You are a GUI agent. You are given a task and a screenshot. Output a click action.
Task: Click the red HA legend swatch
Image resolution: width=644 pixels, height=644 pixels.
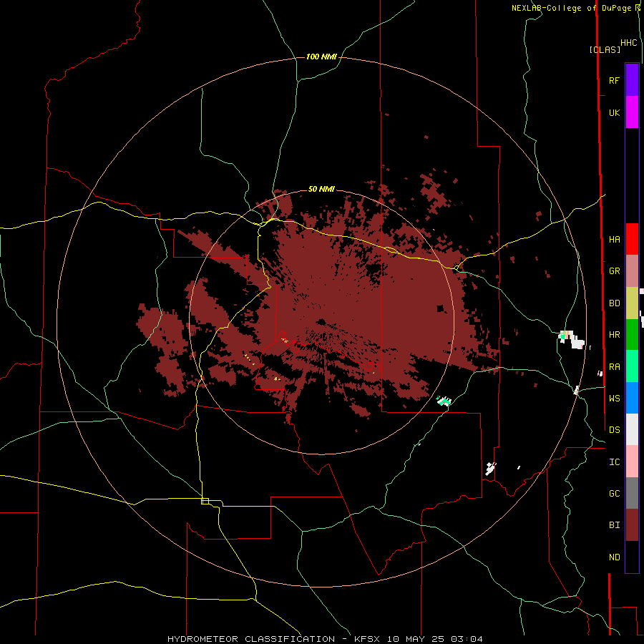(632, 239)
